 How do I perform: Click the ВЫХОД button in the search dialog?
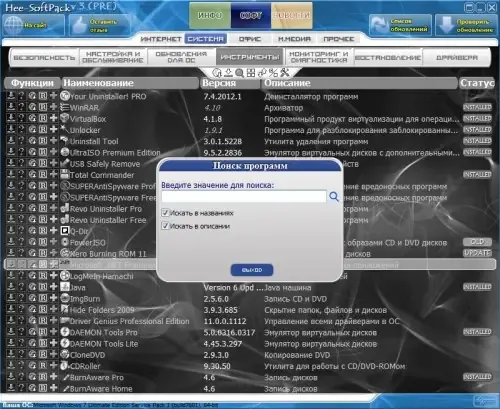pyautogui.click(x=252, y=270)
